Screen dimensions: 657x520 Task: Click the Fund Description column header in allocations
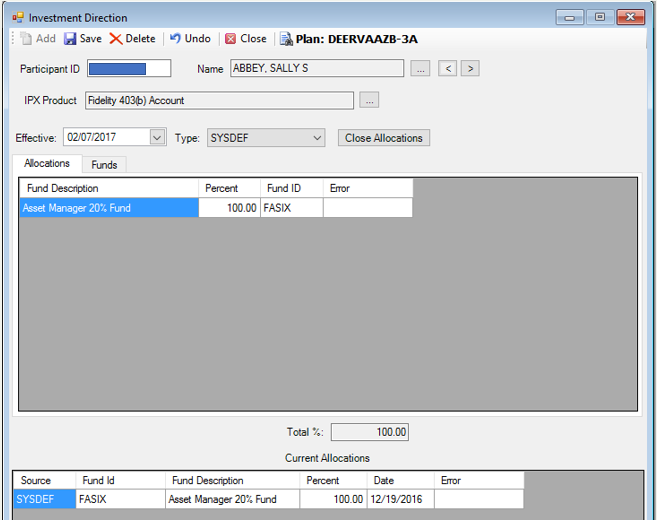(109, 188)
